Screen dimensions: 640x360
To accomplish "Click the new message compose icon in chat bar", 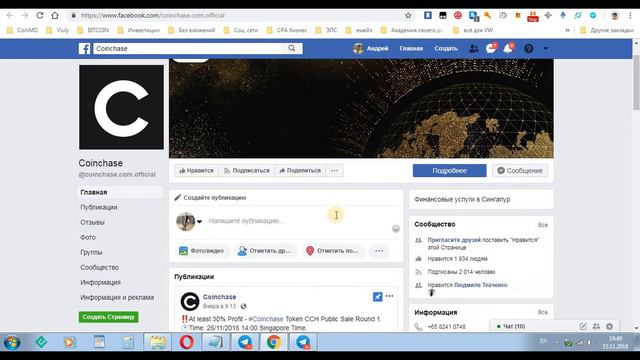I will pyautogui.click(x=583, y=326).
